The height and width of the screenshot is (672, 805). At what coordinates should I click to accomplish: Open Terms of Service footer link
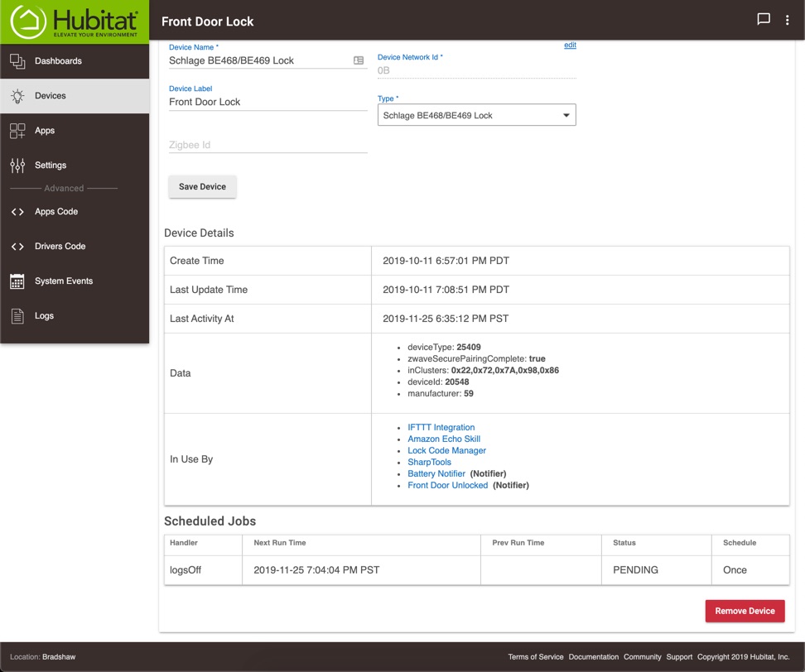pos(536,657)
